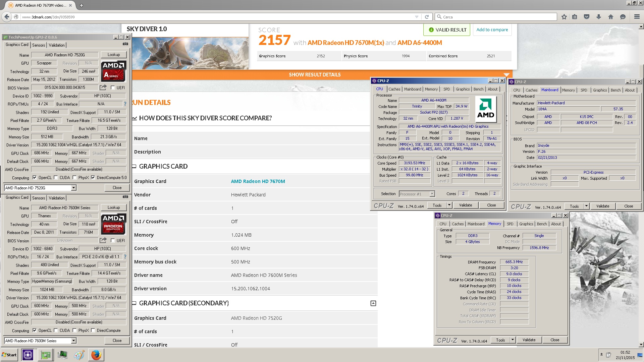Viewport: 644px width, 362px height.
Task: Toggle CUDA checkbox for HD 7600M Series
Action: click(56, 330)
